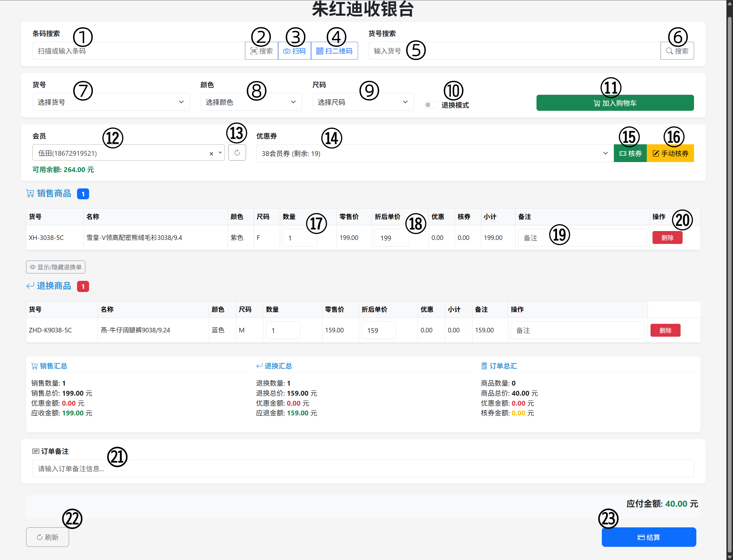Open camera scan via 扫码 icon
733x560 pixels.
click(x=294, y=50)
